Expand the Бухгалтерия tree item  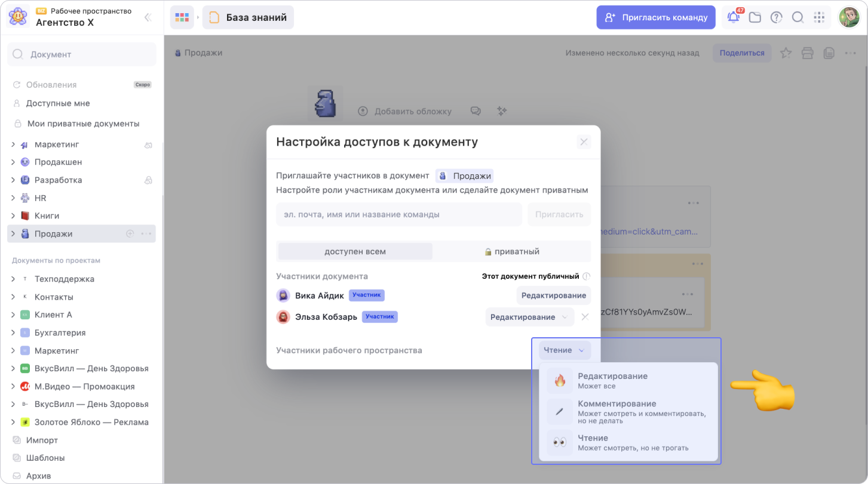13,333
